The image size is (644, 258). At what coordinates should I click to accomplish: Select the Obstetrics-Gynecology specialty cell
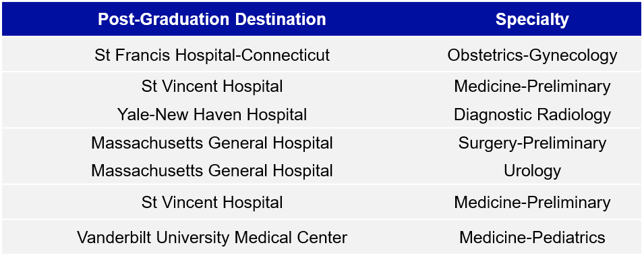532,55
